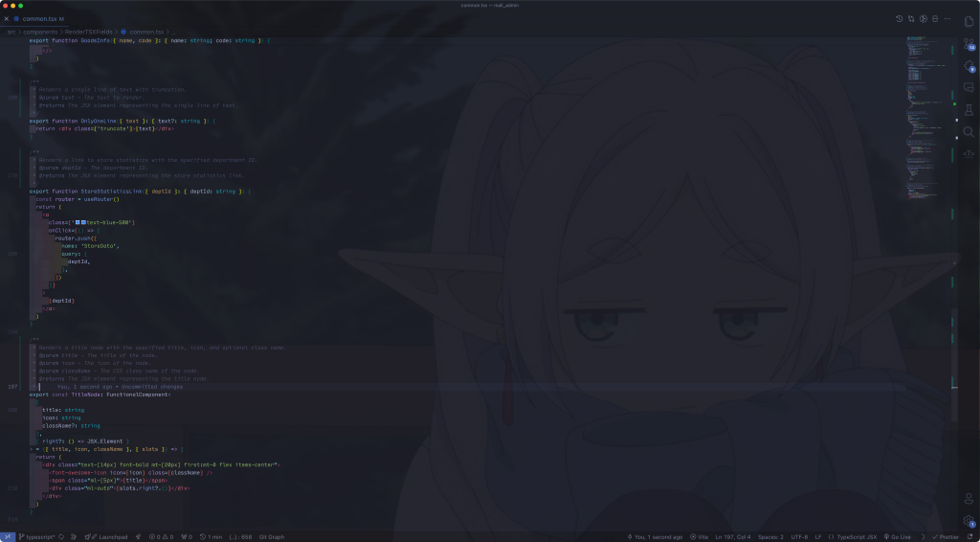The height and width of the screenshot is (542, 980).
Task: Open the Explorer view in activity bar
Action: pyautogui.click(x=969, y=21)
